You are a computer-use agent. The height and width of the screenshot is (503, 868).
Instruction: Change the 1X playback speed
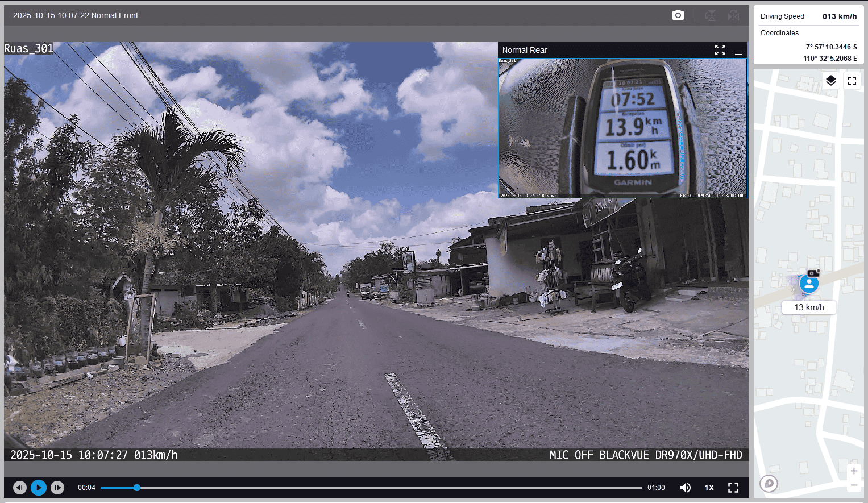[709, 488]
